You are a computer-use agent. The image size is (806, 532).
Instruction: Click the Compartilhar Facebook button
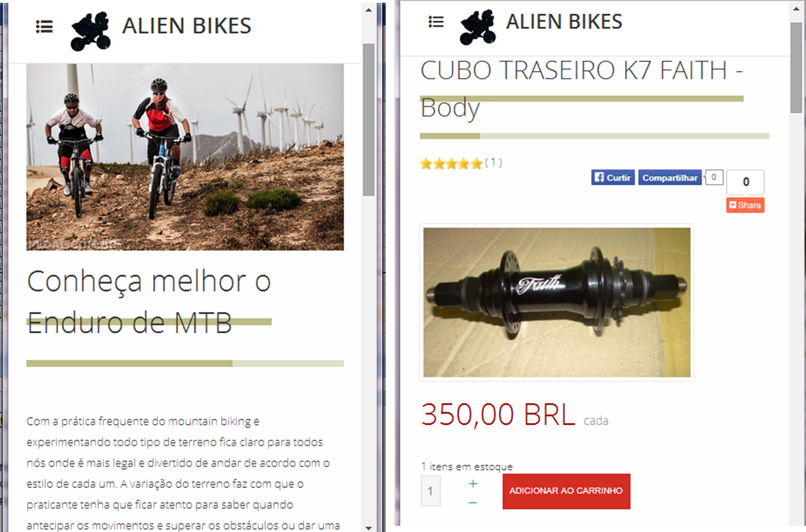[x=670, y=178]
